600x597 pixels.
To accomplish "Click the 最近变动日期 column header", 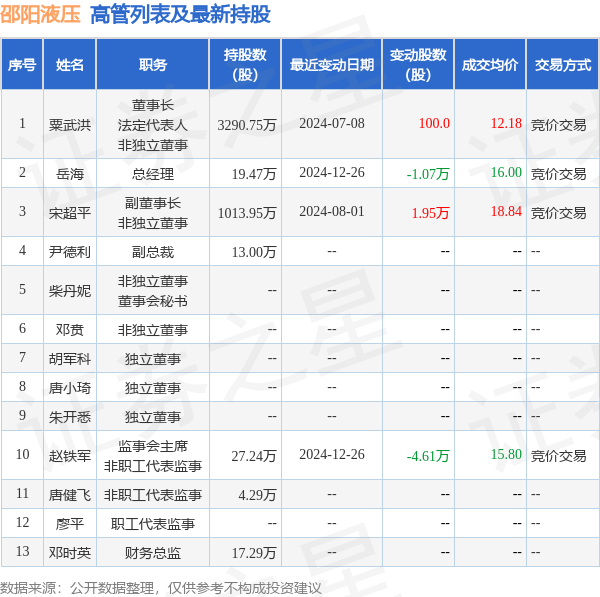I will 332,65.
